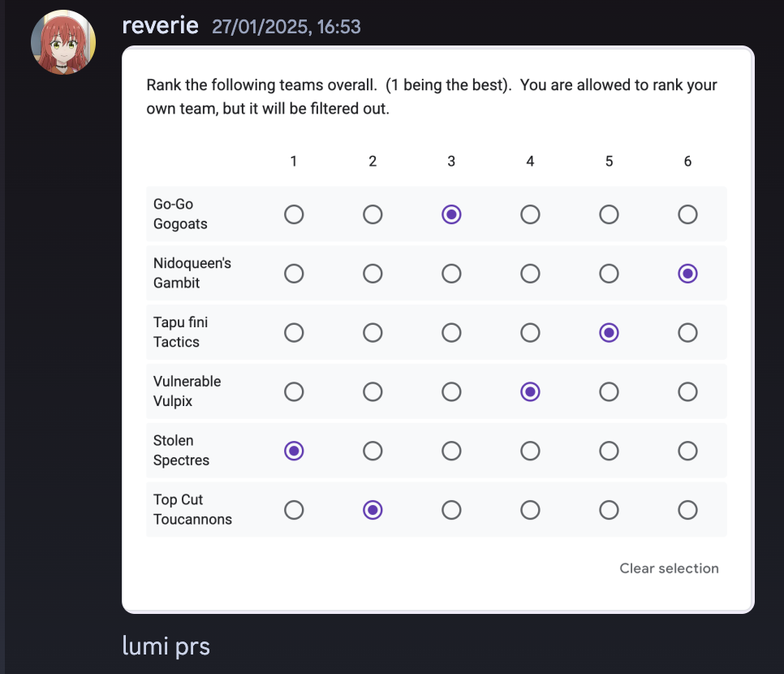
Task: Select rank 1 for Stolen Spectres
Action: [x=294, y=451]
